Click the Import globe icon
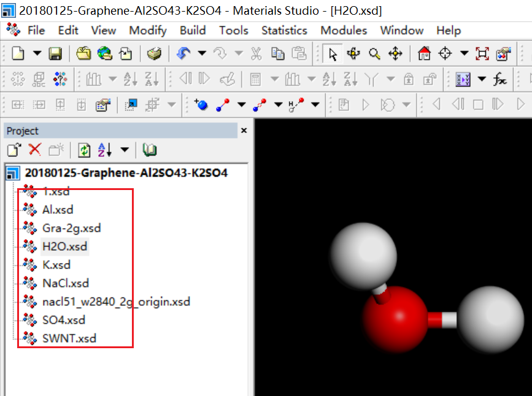The width and height of the screenshot is (532, 396). click(x=104, y=53)
